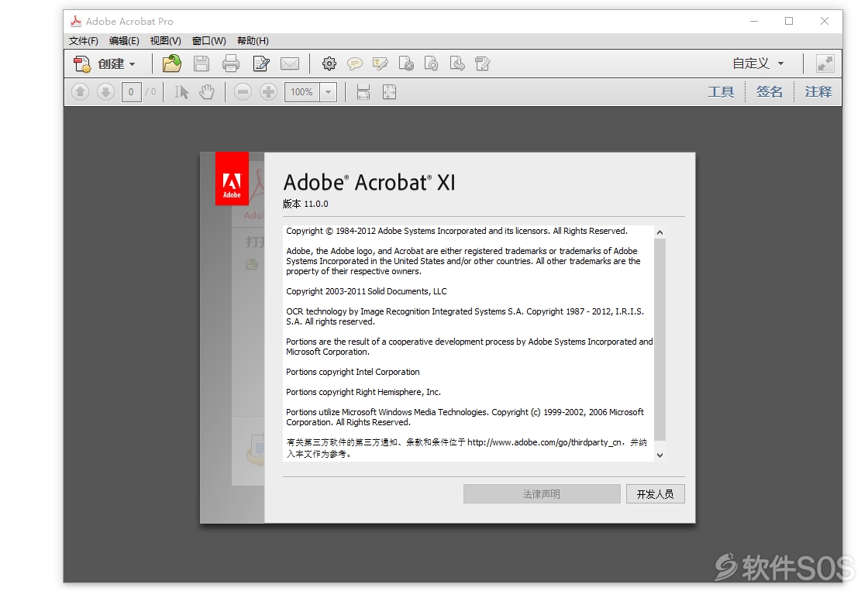
Task: Open the 注释 pane
Action: click(818, 92)
